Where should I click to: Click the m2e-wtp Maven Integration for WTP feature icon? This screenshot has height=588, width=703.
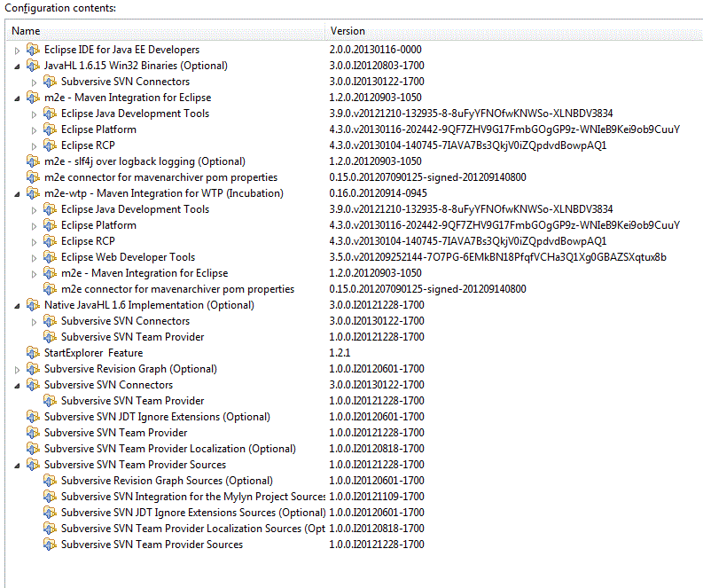click(x=33, y=193)
